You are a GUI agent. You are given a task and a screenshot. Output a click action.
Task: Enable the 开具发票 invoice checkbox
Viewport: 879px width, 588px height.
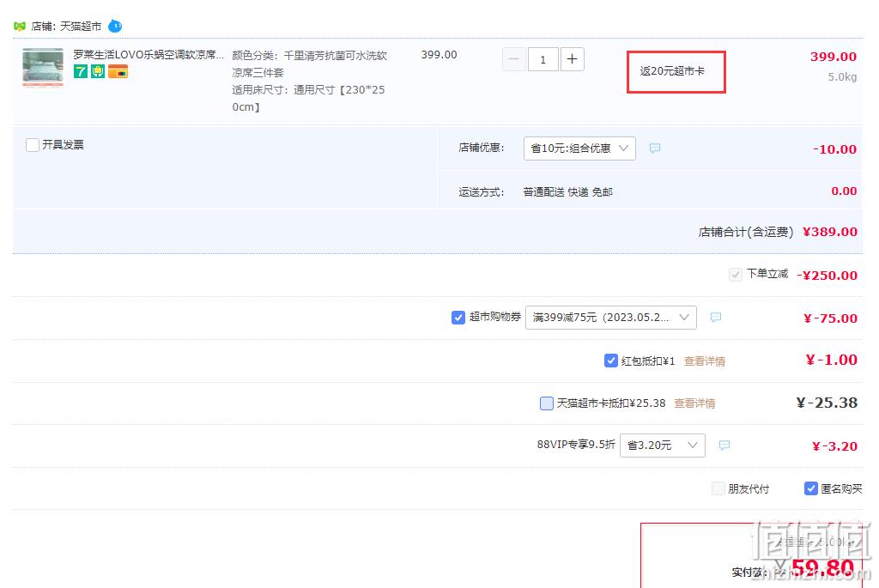tap(33, 145)
